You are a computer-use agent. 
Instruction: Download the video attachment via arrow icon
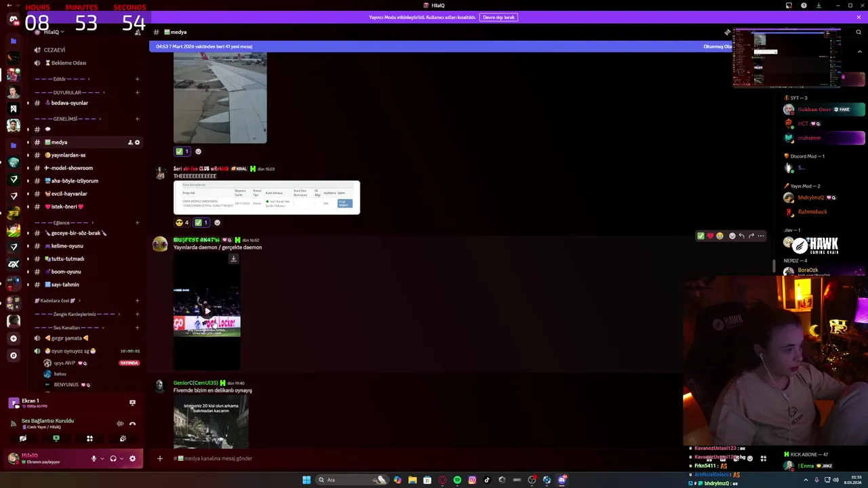[233, 258]
